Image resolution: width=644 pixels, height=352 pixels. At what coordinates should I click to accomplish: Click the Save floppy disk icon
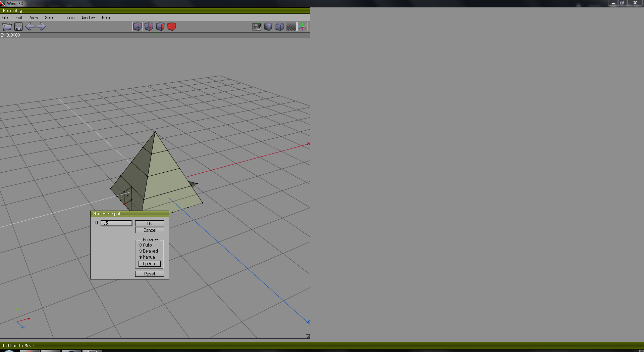(x=18, y=27)
